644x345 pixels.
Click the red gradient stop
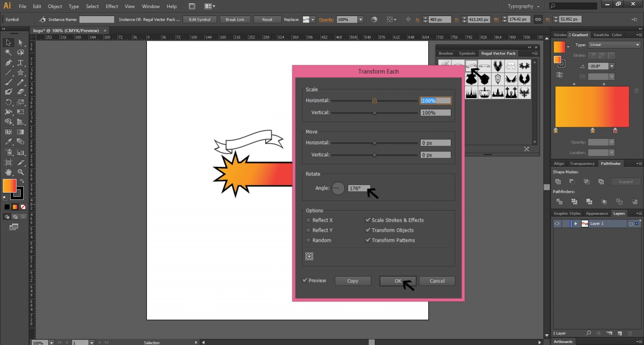(x=615, y=131)
